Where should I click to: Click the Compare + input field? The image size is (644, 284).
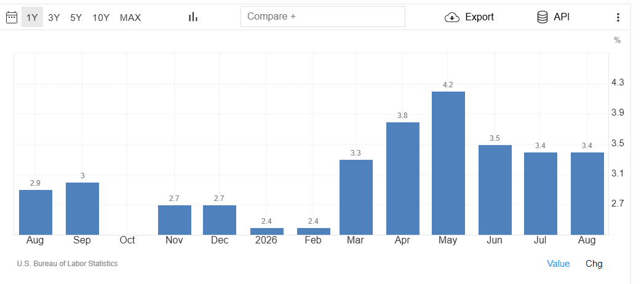[323, 17]
